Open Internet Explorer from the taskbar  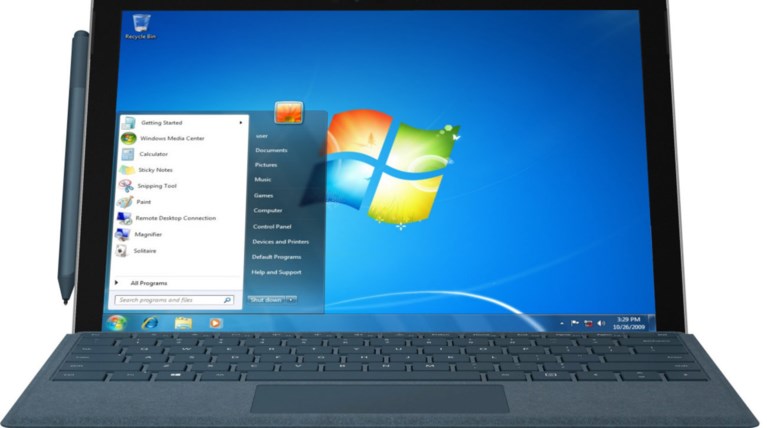(x=150, y=323)
